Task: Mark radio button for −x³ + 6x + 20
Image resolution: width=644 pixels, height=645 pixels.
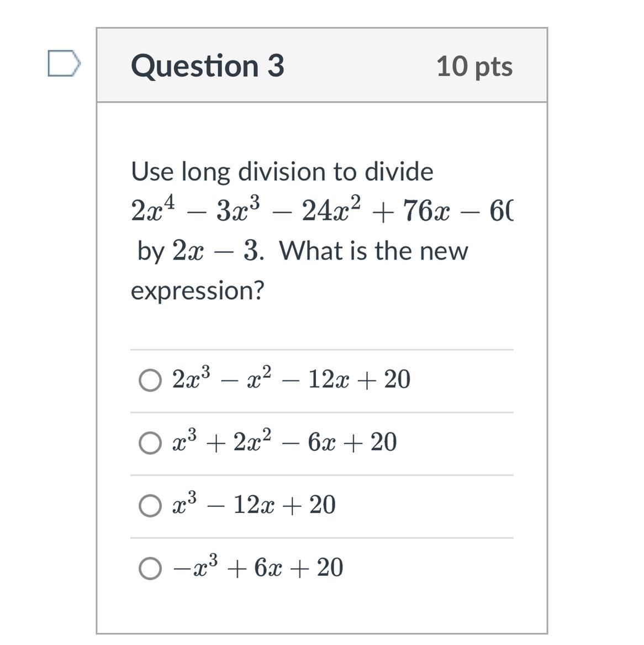Action: point(150,568)
